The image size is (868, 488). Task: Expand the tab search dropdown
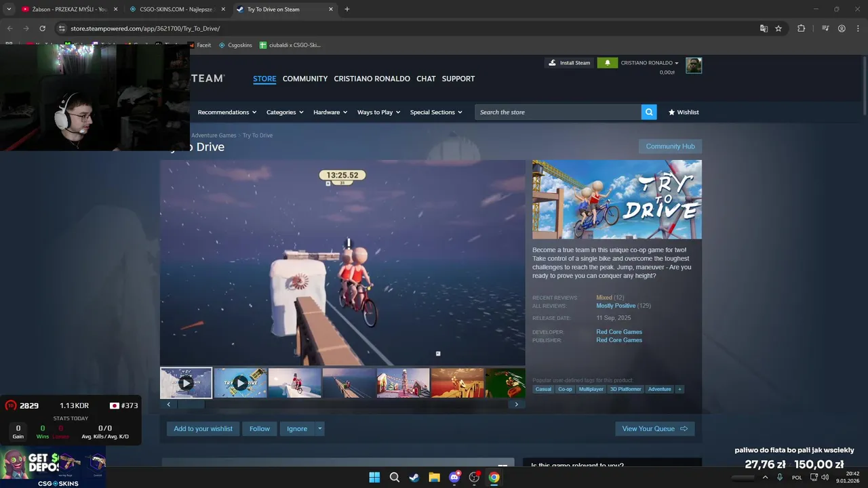pyautogui.click(x=9, y=9)
